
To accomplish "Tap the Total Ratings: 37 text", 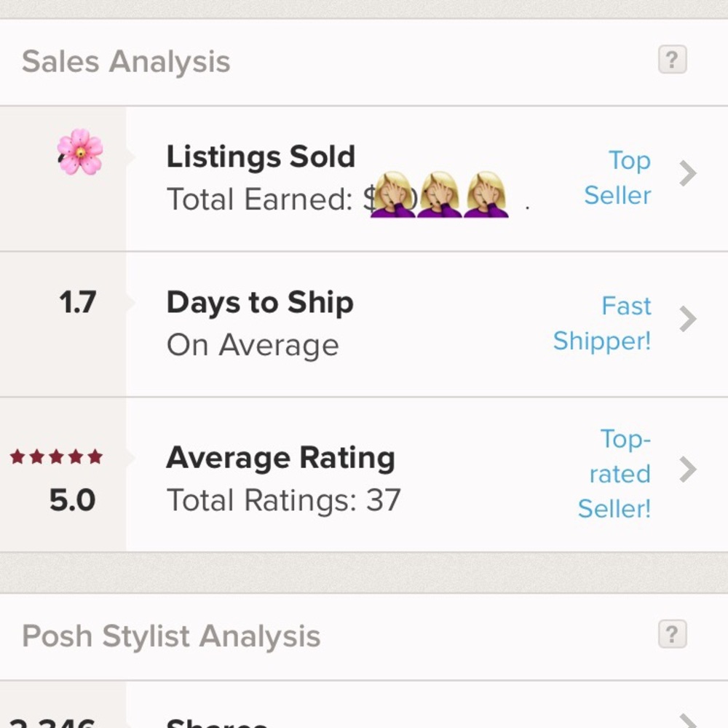I will [x=284, y=501].
